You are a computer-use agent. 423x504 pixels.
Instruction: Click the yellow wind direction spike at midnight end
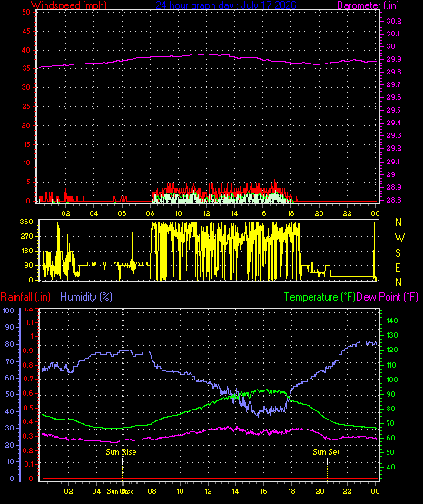375,250
